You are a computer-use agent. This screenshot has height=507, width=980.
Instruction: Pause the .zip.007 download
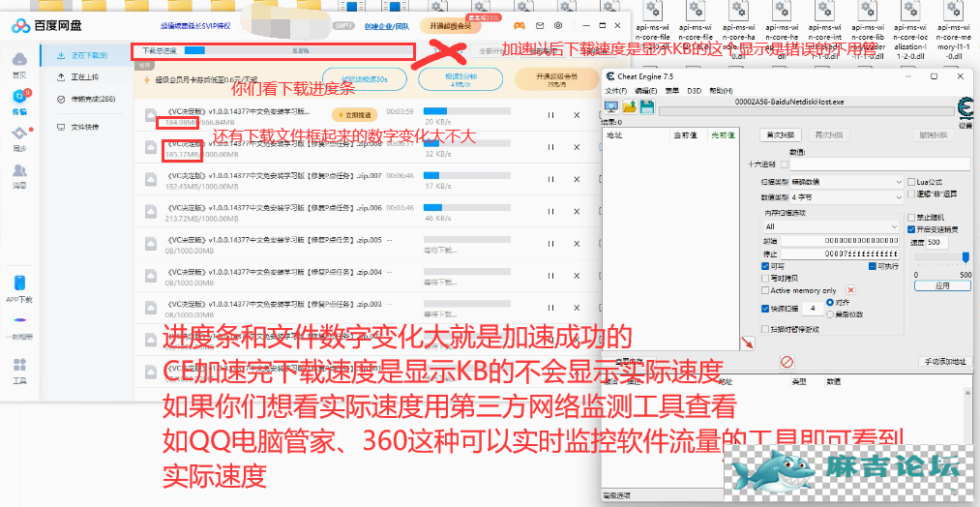click(550, 179)
